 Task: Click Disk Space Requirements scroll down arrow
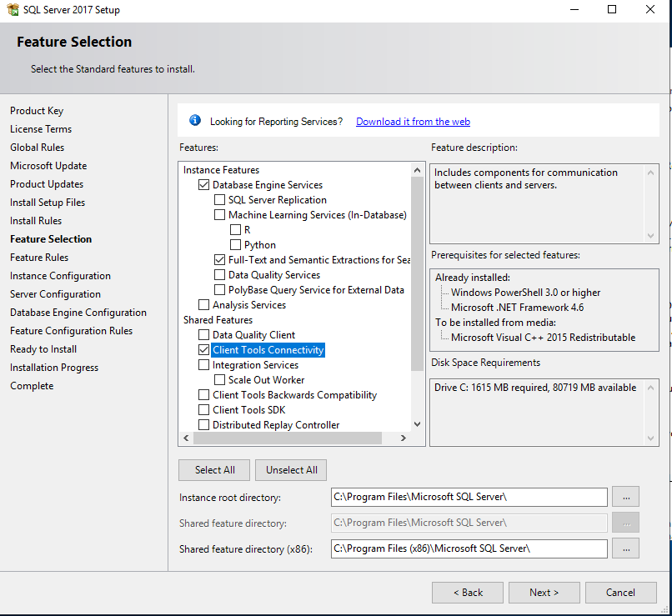tap(650, 438)
